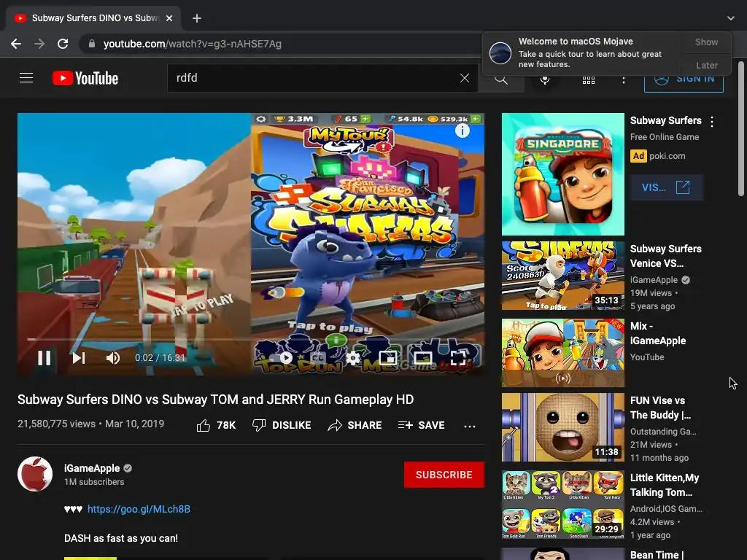
Task: Open the YouTube apps grid
Action: tap(589, 80)
